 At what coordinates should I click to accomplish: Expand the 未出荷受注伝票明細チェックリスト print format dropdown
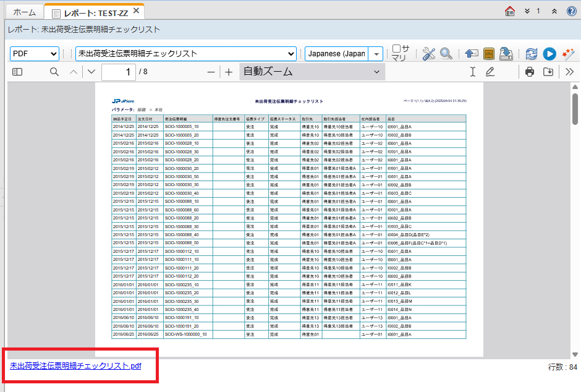[x=185, y=54]
